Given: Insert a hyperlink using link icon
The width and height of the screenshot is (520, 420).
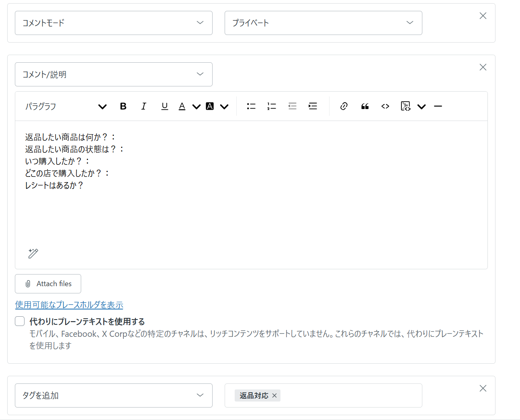Looking at the screenshot, I should pos(344,106).
